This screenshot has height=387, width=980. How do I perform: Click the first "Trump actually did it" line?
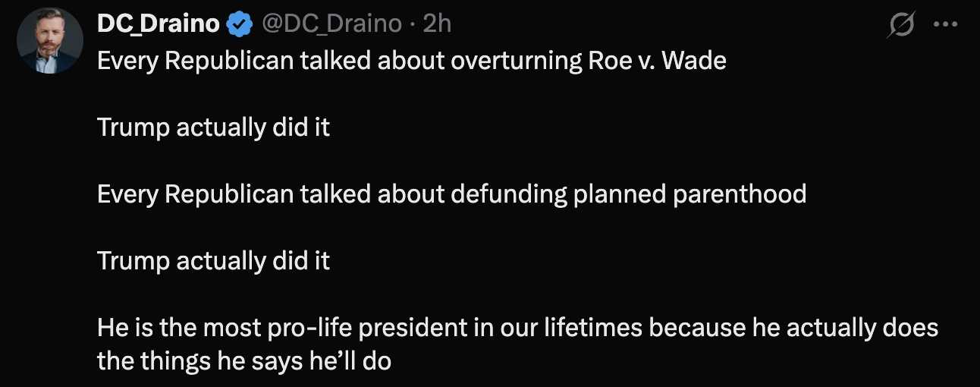click(x=213, y=127)
